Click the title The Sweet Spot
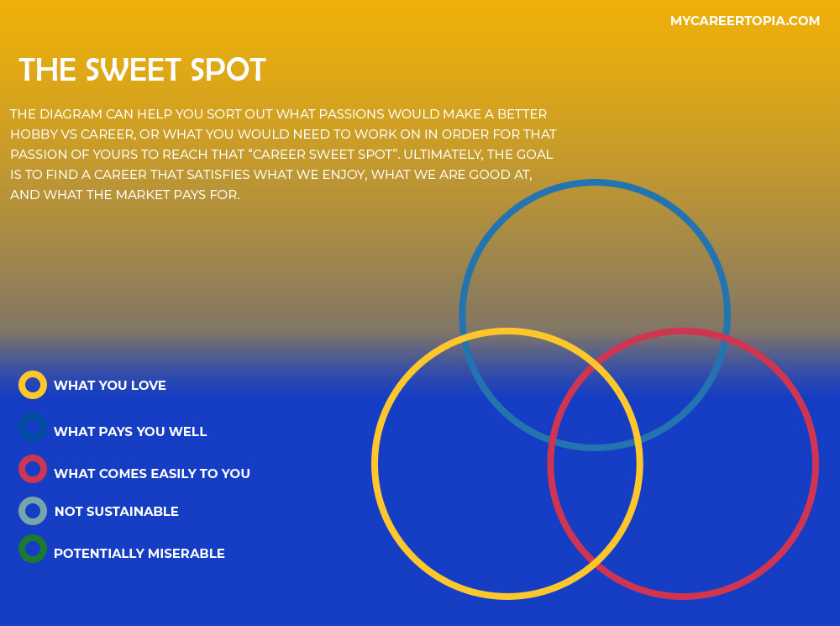This screenshot has width=840, height=626. click(142, 70)
